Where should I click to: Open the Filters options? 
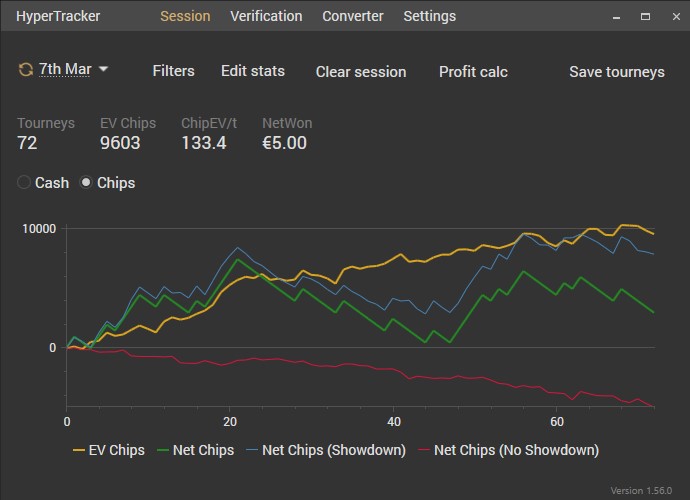pos(173,71)
